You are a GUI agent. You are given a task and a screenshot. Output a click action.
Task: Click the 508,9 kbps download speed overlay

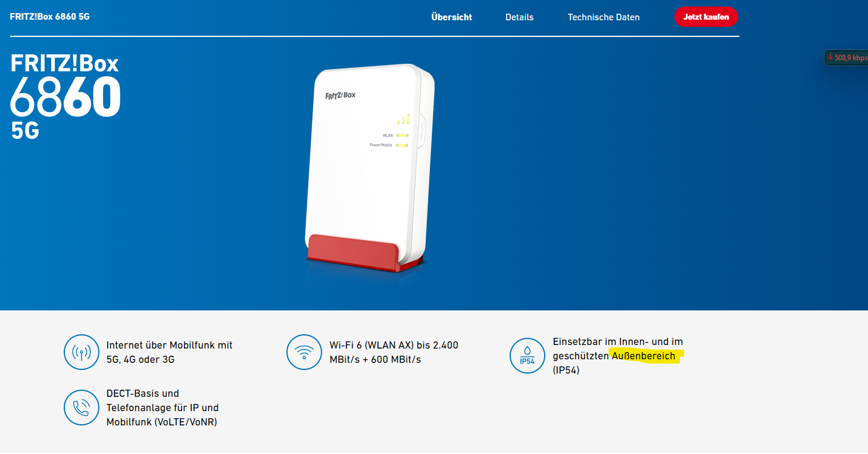[x=846, y=58]
